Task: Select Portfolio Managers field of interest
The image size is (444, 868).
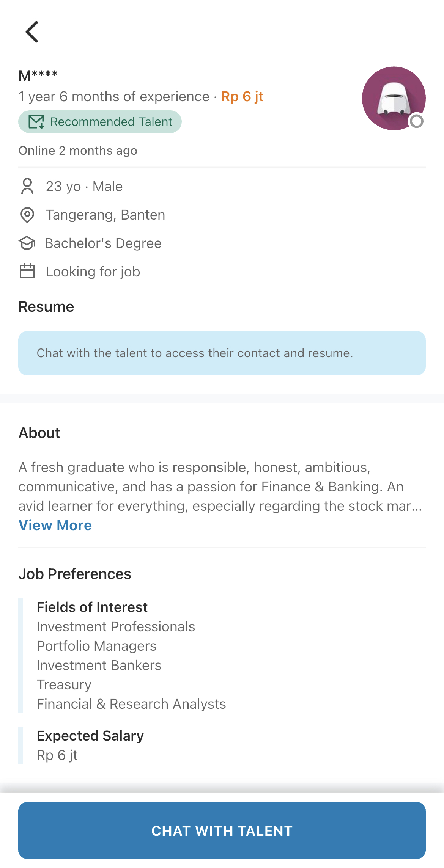Action: point(96,646)
